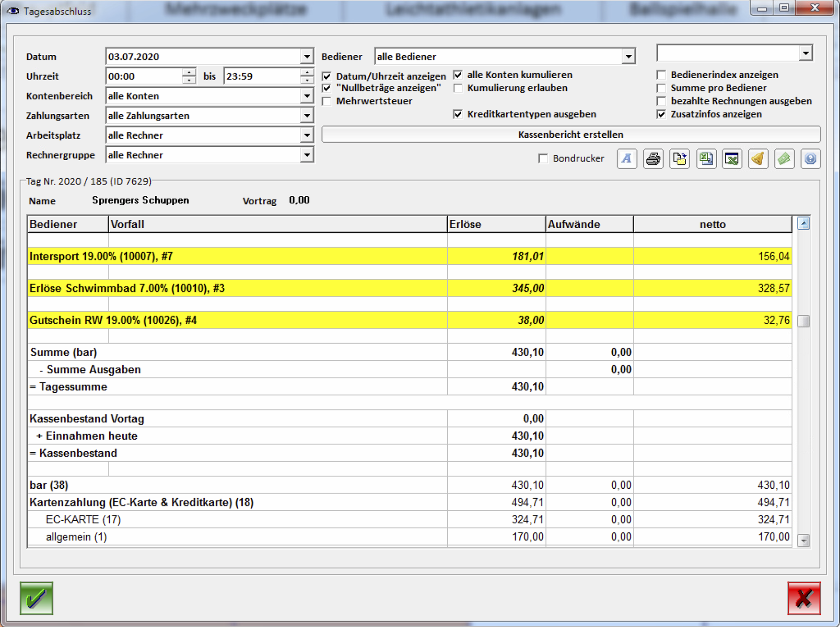Click the green money bills icon

coord(784,159)
